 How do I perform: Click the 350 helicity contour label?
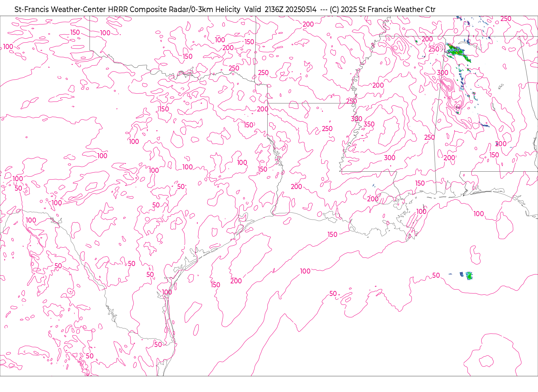[x=369, y=124]
